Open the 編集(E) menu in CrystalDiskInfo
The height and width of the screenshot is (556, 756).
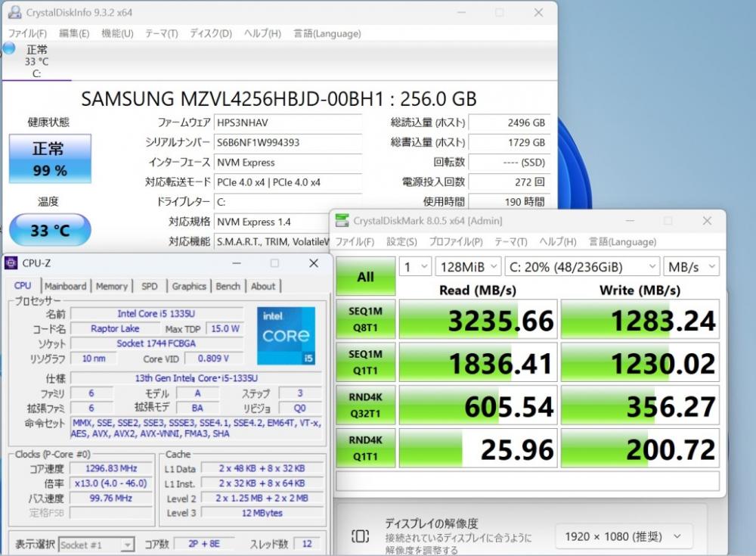coord(74,33)
